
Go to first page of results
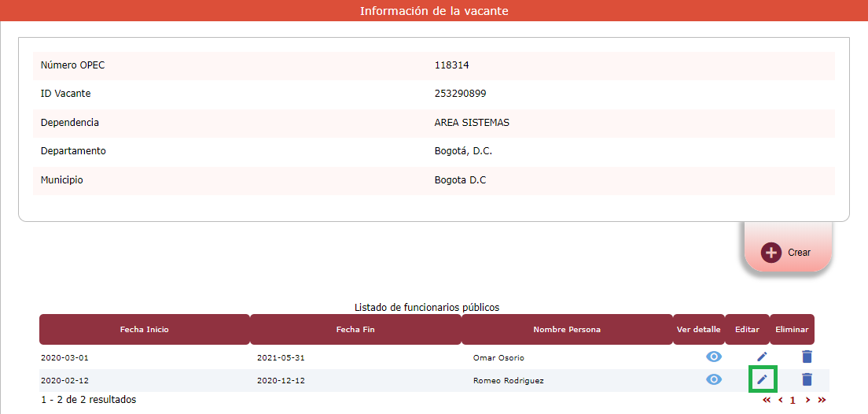[x=767, y=400]
